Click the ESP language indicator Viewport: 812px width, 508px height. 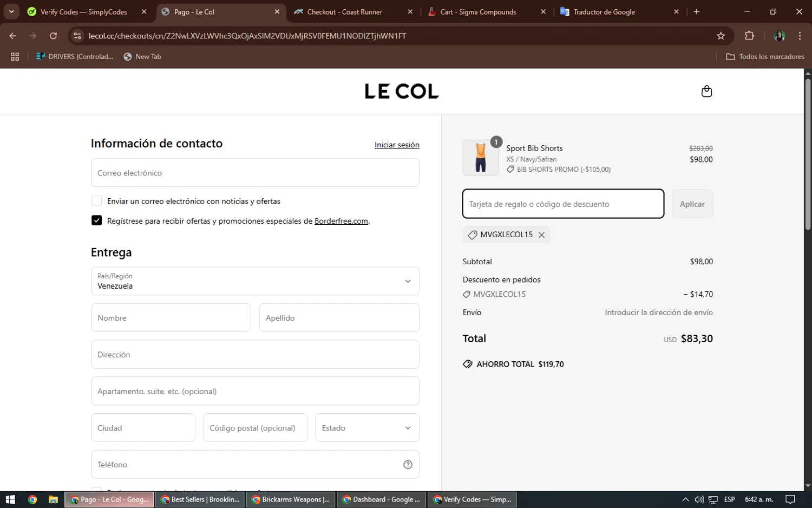[x=729, y=499]
